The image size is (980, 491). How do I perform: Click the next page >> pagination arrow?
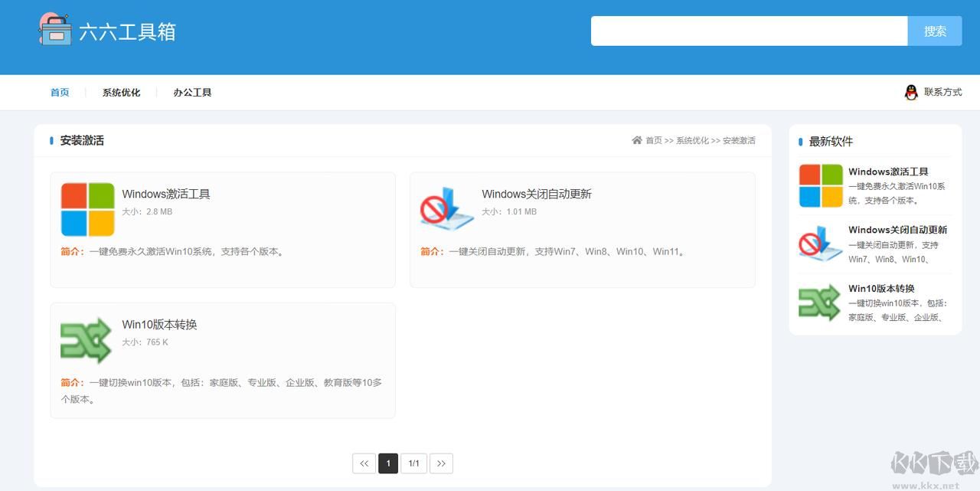point(441,463)
